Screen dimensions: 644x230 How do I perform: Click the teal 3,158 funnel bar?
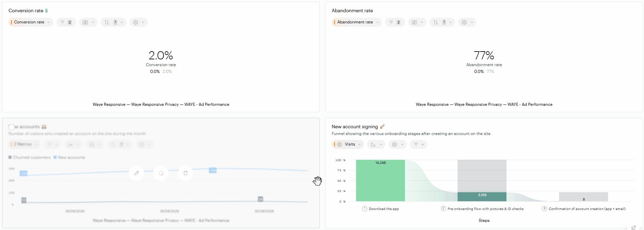(482, 197)
